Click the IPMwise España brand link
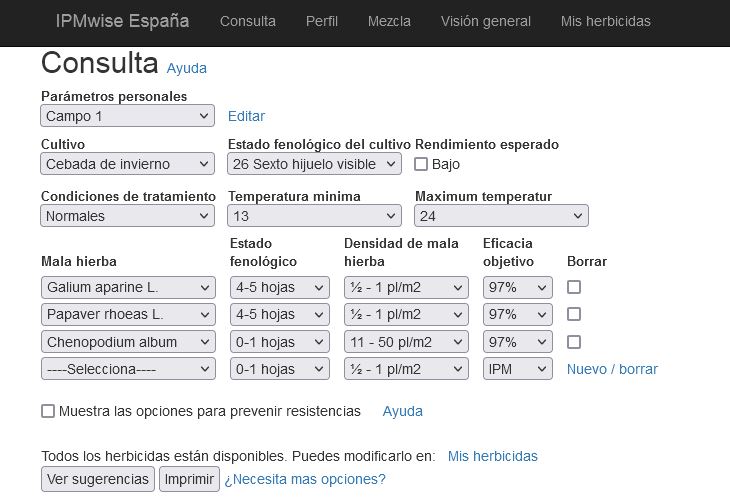 (x=122, y=21)
